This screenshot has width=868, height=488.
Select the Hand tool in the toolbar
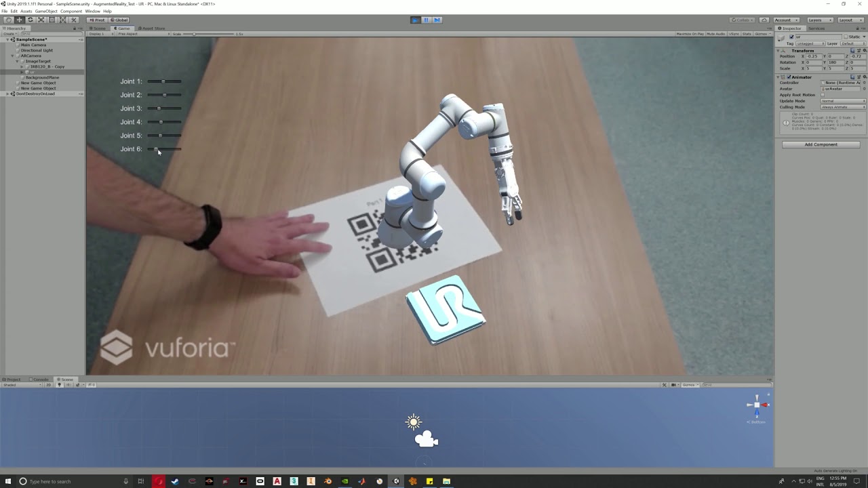pyautogui.click(x=9, y=20)
